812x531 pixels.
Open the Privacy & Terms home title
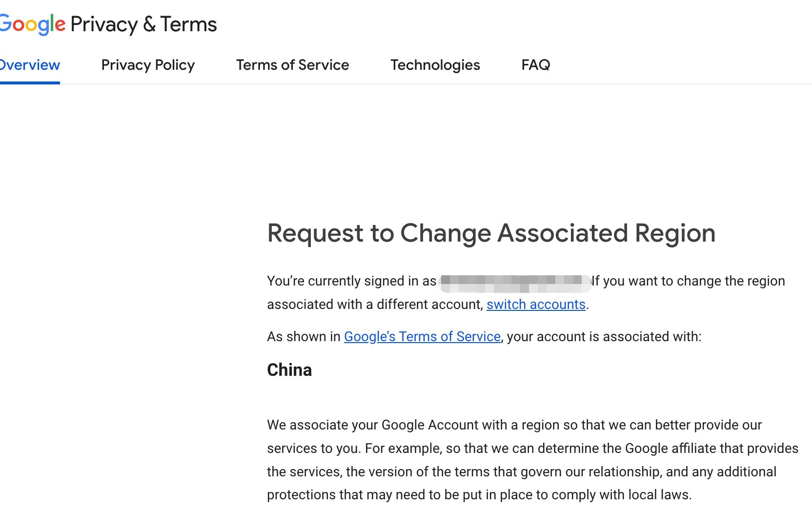[143, 24]
